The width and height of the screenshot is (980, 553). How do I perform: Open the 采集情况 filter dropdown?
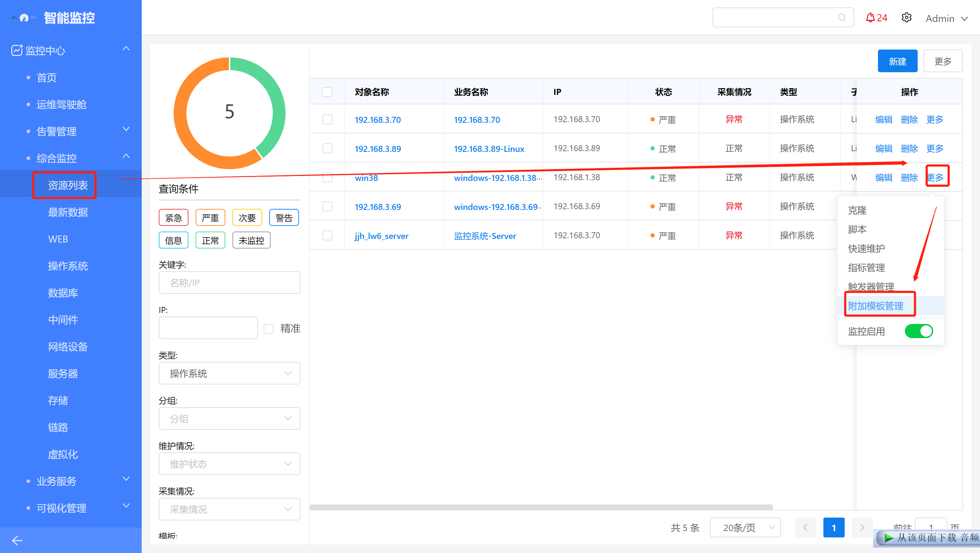pyautogui.click(x=229, y=509)
